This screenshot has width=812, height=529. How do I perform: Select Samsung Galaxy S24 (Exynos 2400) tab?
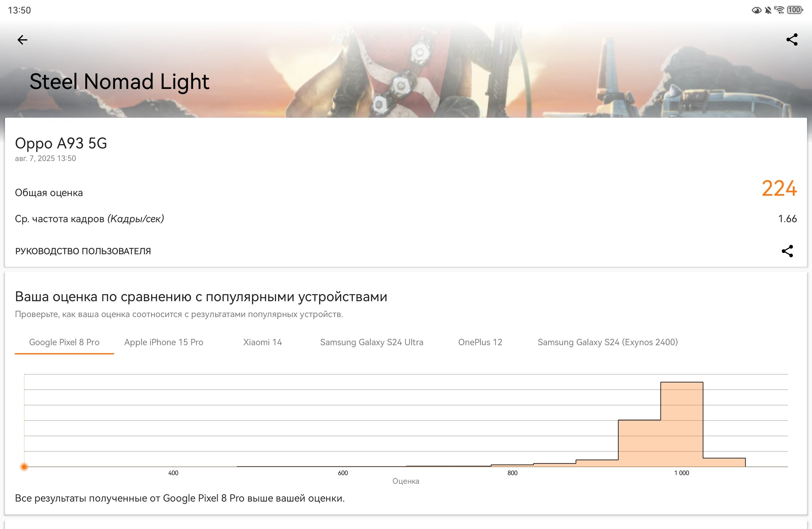(608, 342)
